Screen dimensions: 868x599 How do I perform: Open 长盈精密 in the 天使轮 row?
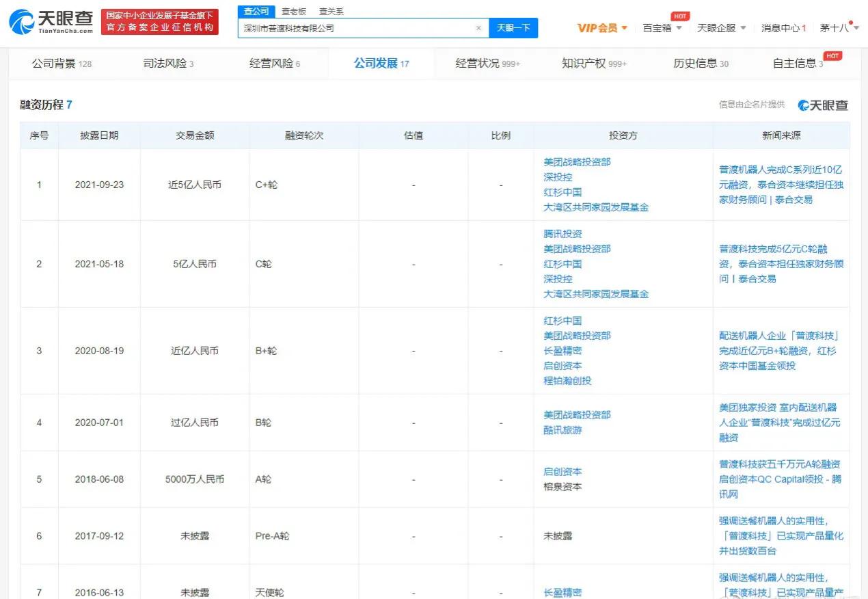(562, 593)
